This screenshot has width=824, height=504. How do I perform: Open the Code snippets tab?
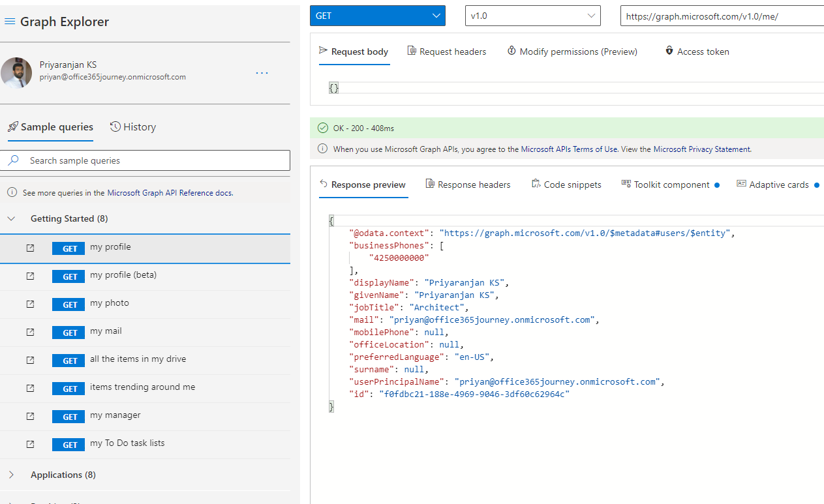[566, 185]
